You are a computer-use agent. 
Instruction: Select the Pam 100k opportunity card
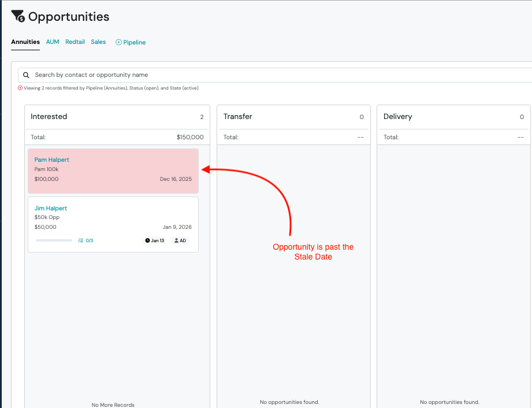[113, 171]
